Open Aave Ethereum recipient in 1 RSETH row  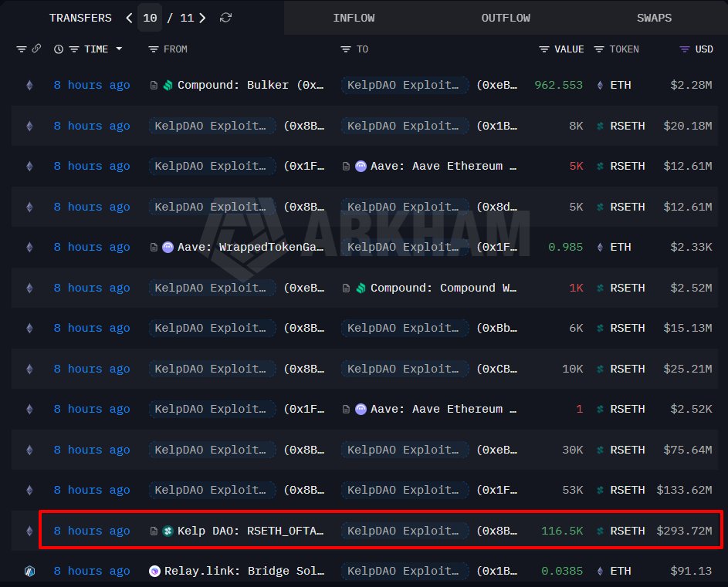coord(443,410)
